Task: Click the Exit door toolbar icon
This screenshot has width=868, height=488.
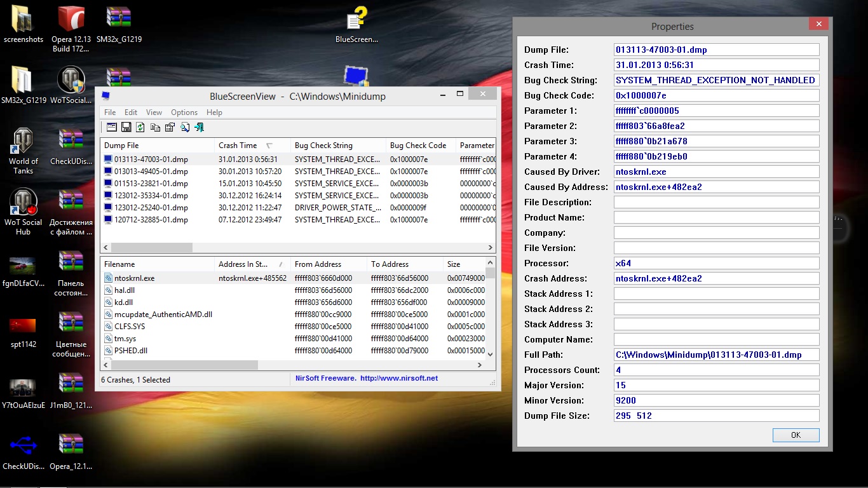Action: pos(199,127)
